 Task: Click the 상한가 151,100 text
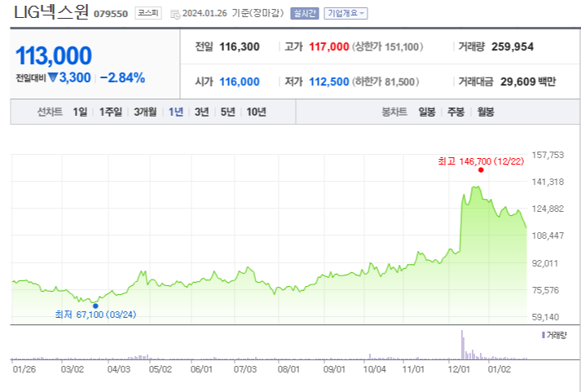pos(388,46)
